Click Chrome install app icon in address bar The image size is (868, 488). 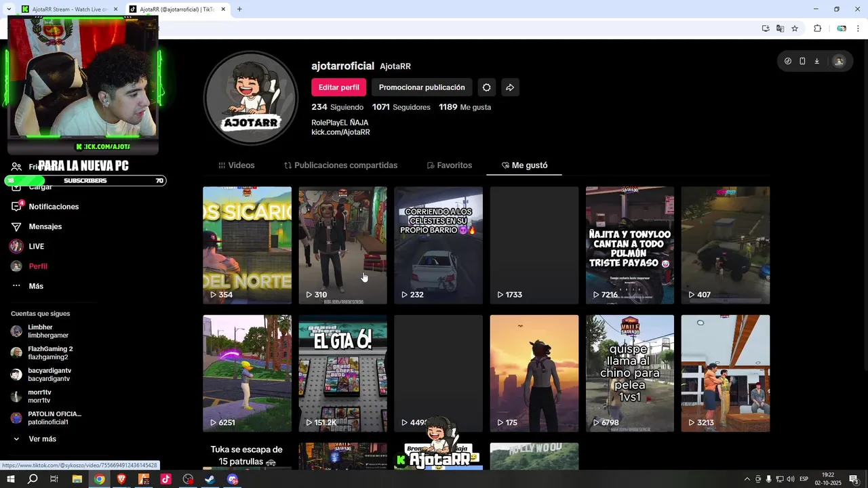click(766, 28)
